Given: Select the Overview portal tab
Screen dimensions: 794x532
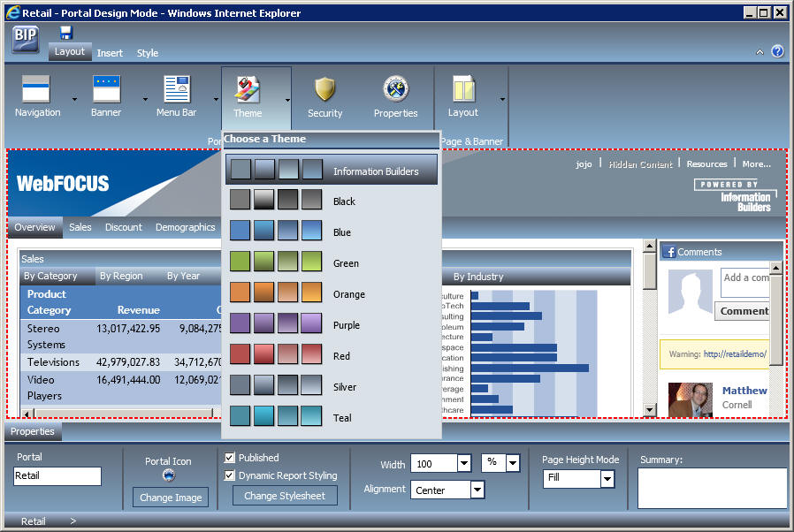Looking at the screenshot, I should tap(34, 227).
